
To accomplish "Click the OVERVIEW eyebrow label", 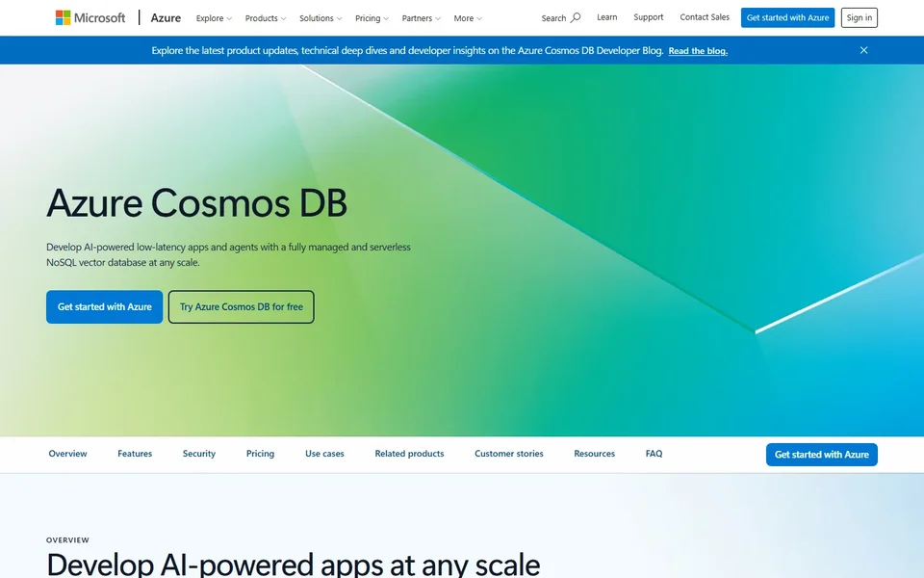I will pos(67,539).
